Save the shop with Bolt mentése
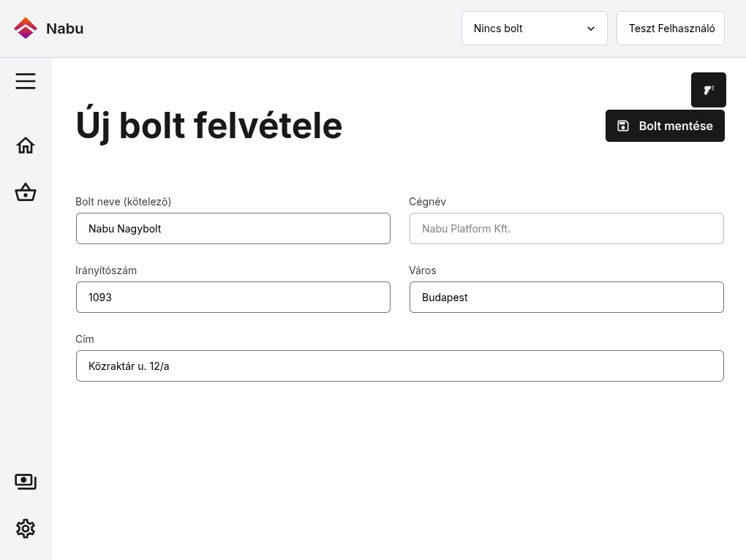Screen dimensions: 746x560 click(x=665, y=126)
